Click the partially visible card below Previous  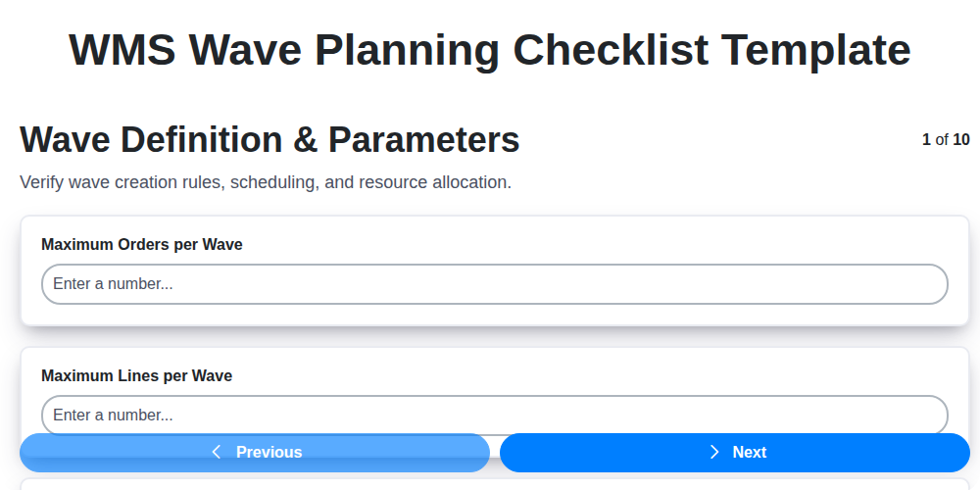[x=490, y=483]
